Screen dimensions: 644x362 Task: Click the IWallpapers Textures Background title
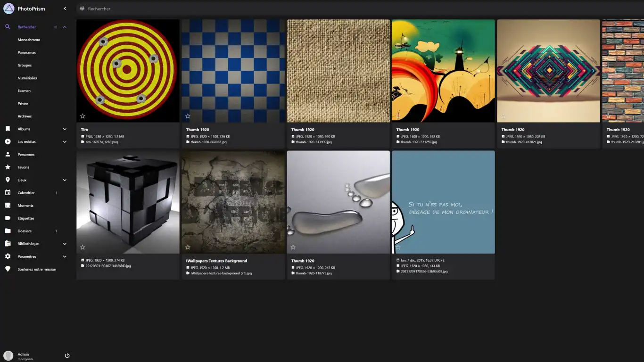click(216, 261)
